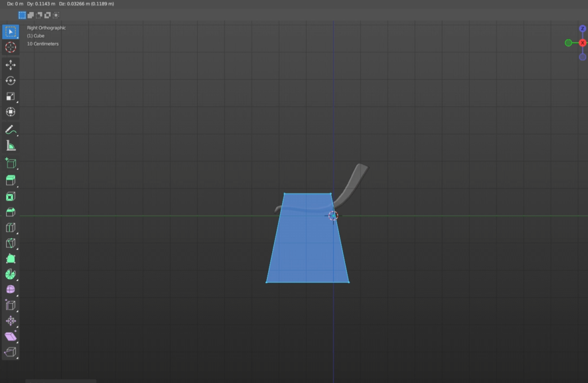
Task: Click the blue Z axis on gizmo
Action: pyautogui.click(x=582, y=29)
